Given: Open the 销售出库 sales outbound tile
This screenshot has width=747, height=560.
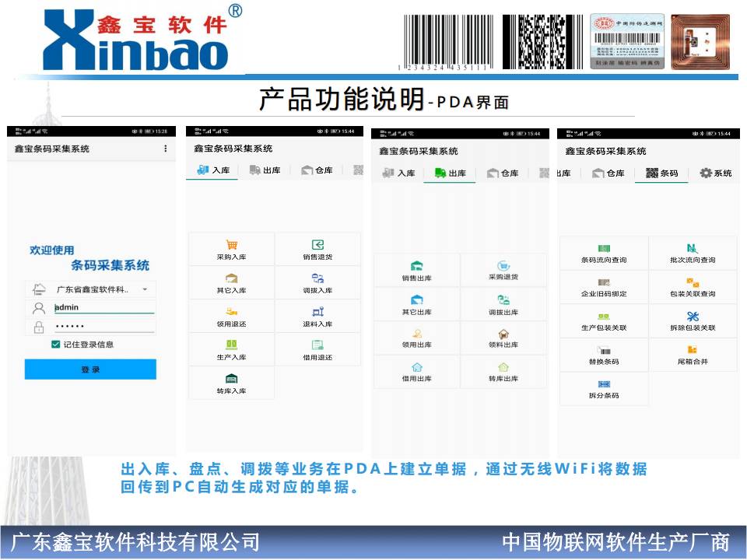Looking at the screenshot, I should pos(417,270).
